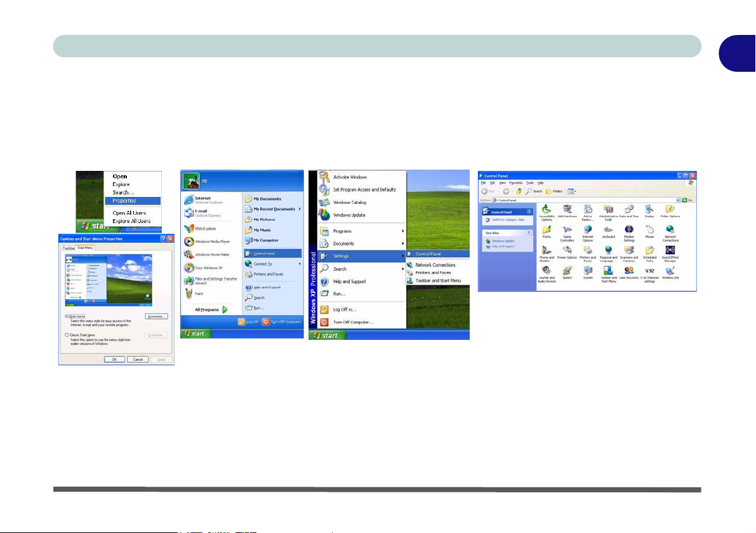Click Turn Off Computer in XP Start menu
The image size is (756, 533).
pyautogui.click(x=282, y=321)
